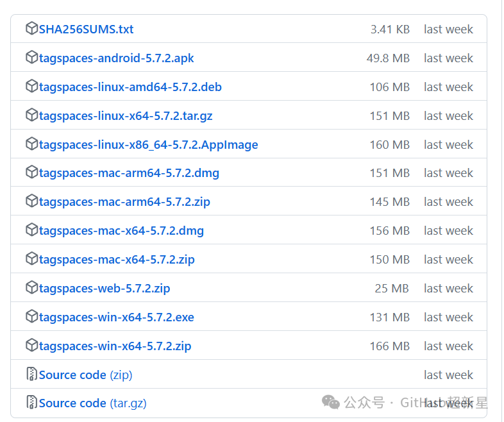Image resolution: width=504 pixels, height=422 pixels.
Task: Download tagspaces-mac-x64-5.7.2.zip
Action: click(x=117, y=259)
